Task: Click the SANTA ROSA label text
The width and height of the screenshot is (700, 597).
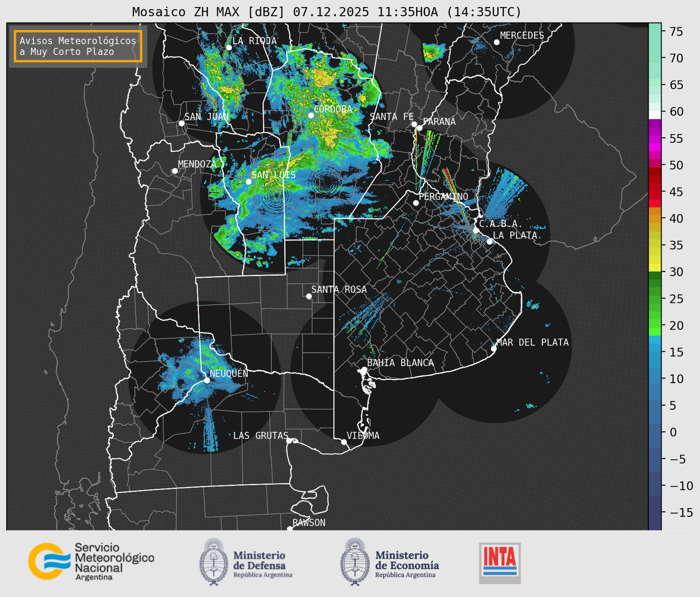Action: pos(339,289)
